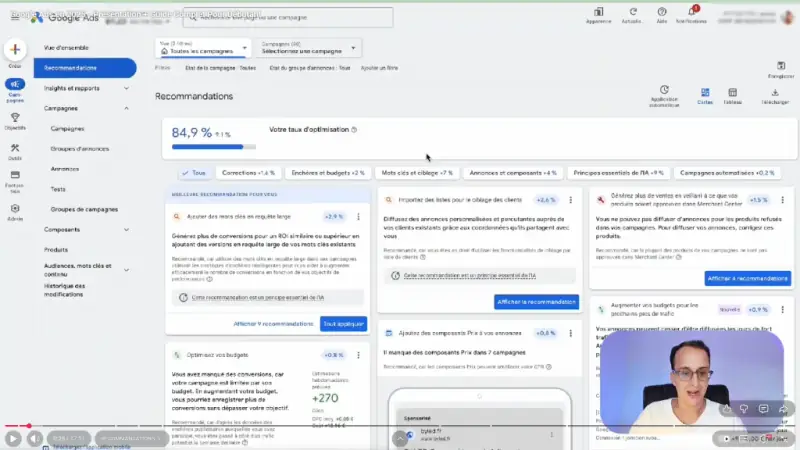Viewport: 800px width, 450px height.
Task: Open Annonces in sidebar
Action: point(65,169)
